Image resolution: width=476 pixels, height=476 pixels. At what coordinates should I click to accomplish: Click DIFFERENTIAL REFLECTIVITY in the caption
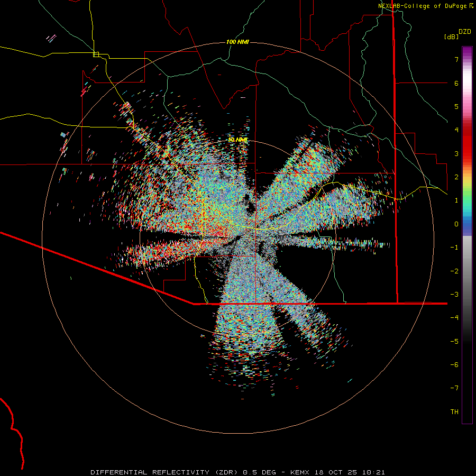click(x=150, y=472)
